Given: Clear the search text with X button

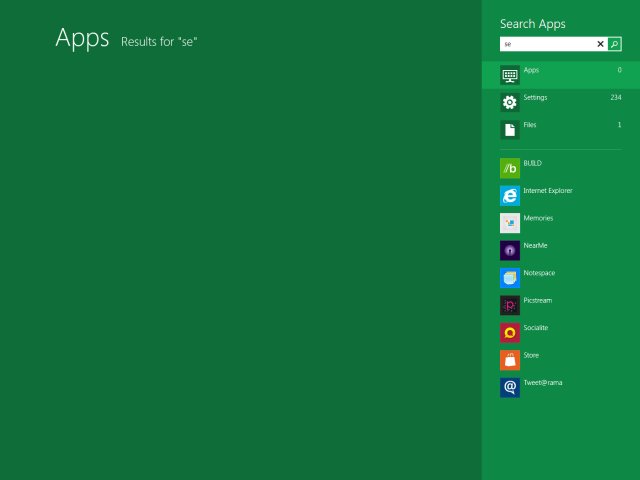Looking at the screenshot, I should pyautogui.click(x=601, y=44).
